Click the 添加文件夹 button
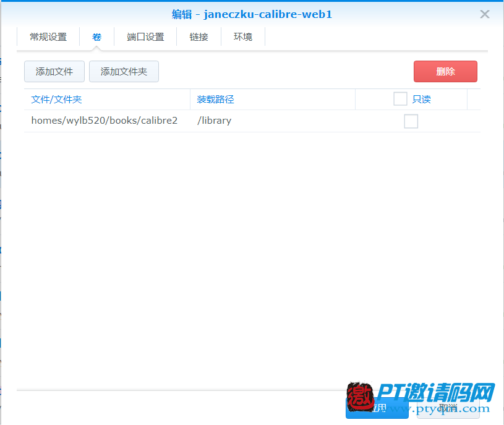This screenshot has width=504, height=425. pos(124,71)
